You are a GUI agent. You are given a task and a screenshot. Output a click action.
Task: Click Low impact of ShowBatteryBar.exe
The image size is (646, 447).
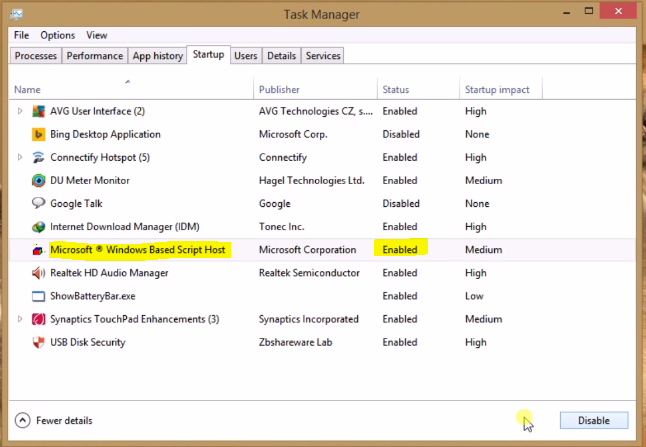(474, 296)
